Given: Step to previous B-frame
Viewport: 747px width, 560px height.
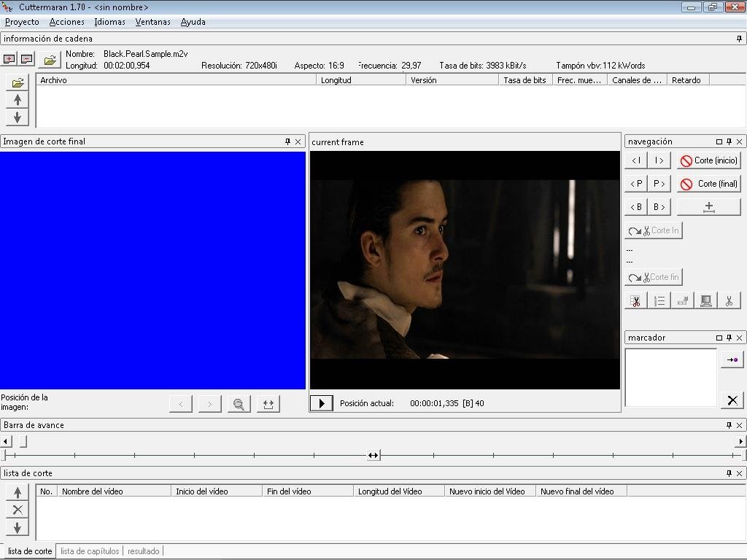Looking at the screenshot, I should [636, 207].
